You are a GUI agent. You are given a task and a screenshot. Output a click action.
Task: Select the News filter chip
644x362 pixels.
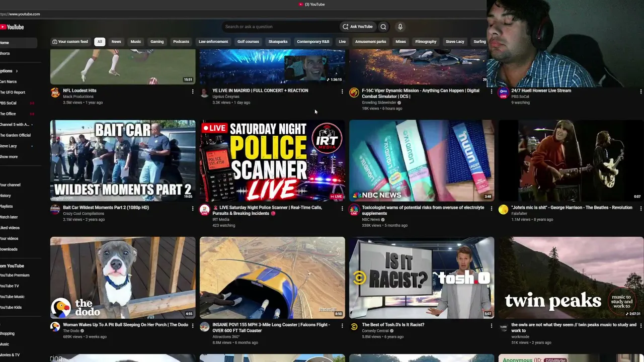(116, 42)
